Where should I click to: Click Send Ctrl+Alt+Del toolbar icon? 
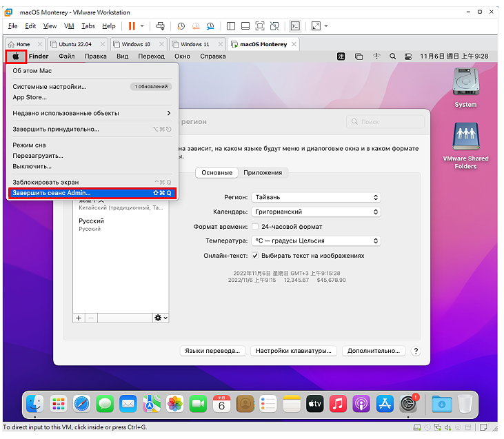(161, 26)
